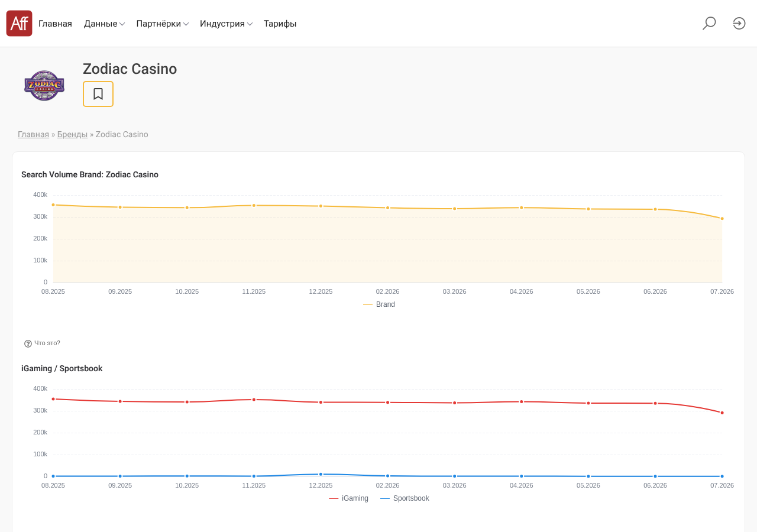Go to the Главная menu item
Screen dimensions: 757x532
55,24
